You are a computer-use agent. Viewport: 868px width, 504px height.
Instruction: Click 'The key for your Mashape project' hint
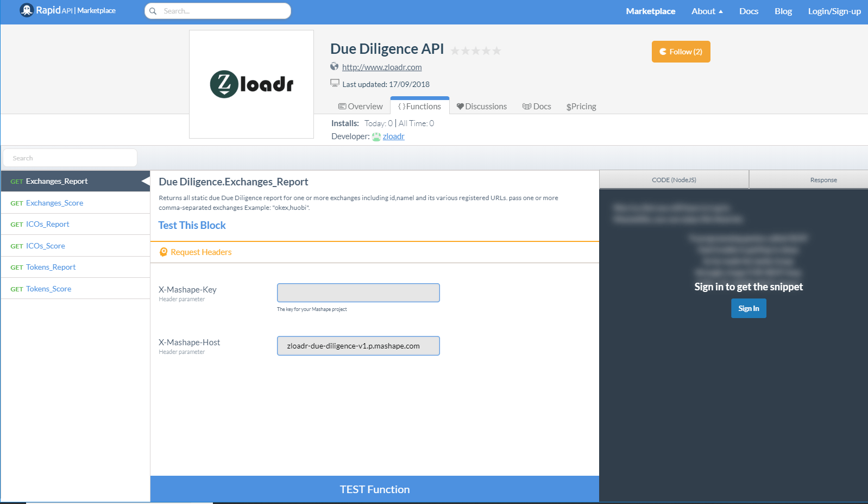[x=312, y=309]
